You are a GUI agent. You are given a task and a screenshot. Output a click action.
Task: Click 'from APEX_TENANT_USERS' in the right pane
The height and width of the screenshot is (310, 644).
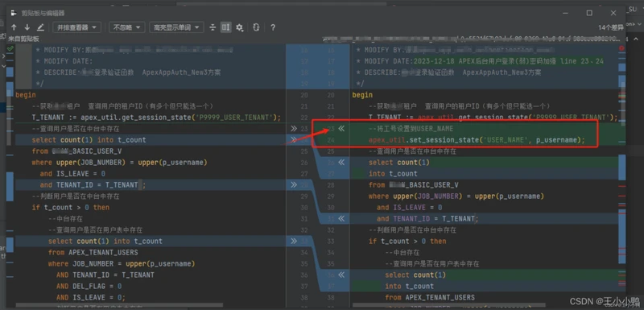[x=430, y=297]
